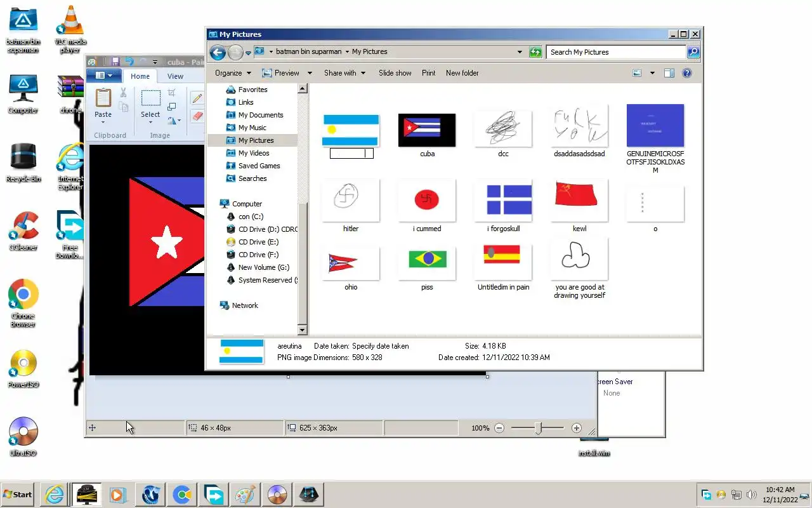Click the Paste clipboard icon in Paint
The image size is (812, 508).
[103, 97]
